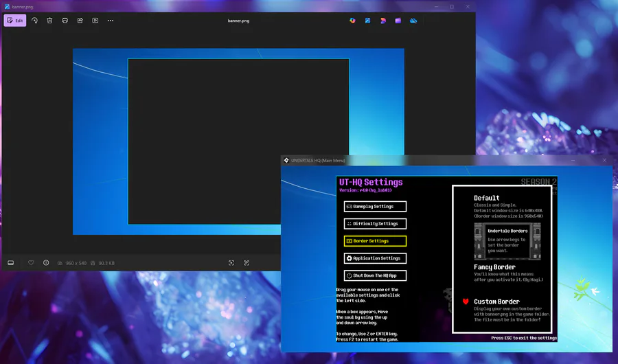
Task: Click the gear icon on Application Settings
Action: [x=349, y=258]
